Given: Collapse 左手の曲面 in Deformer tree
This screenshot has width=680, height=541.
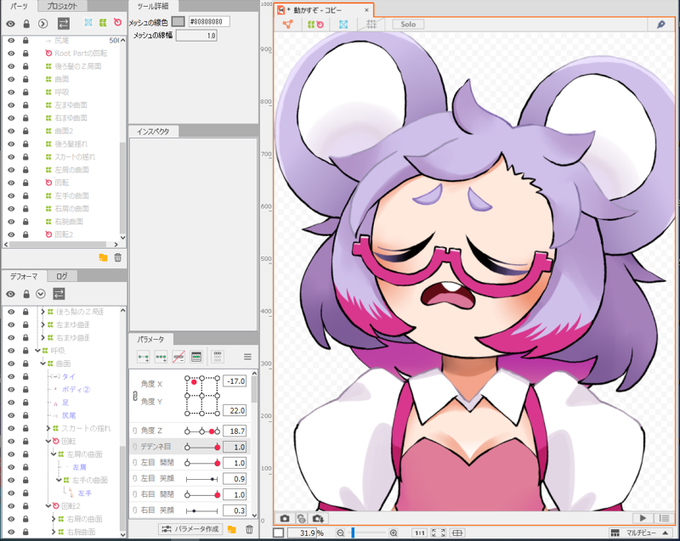Looking at the screenshot, I should [x=59, y=480].
